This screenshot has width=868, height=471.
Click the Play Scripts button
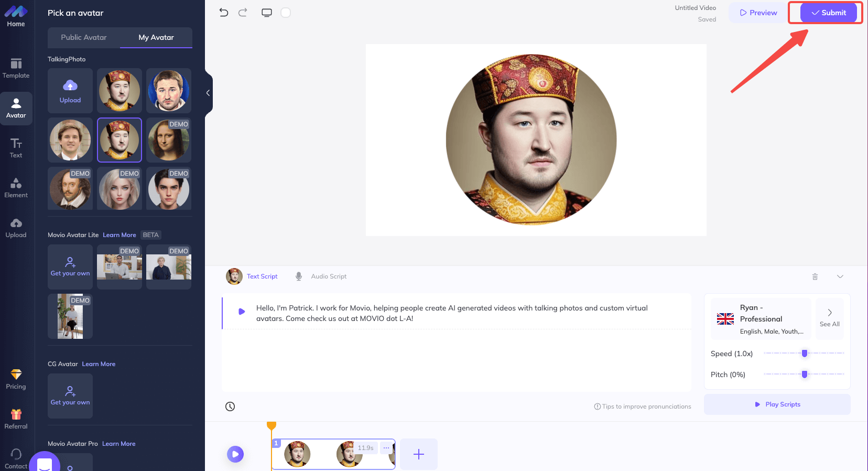click(777, 404)
